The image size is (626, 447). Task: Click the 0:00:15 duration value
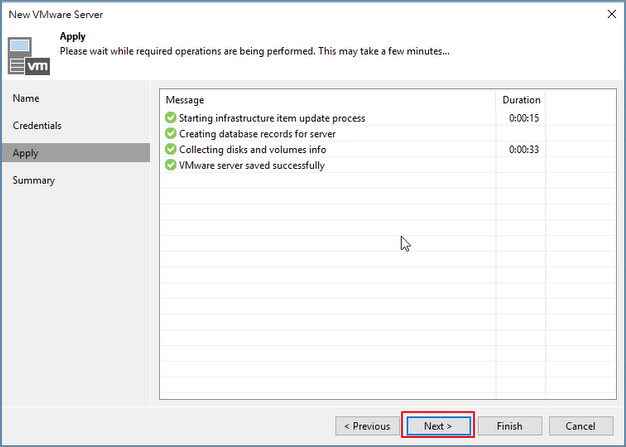click(524, 118)
